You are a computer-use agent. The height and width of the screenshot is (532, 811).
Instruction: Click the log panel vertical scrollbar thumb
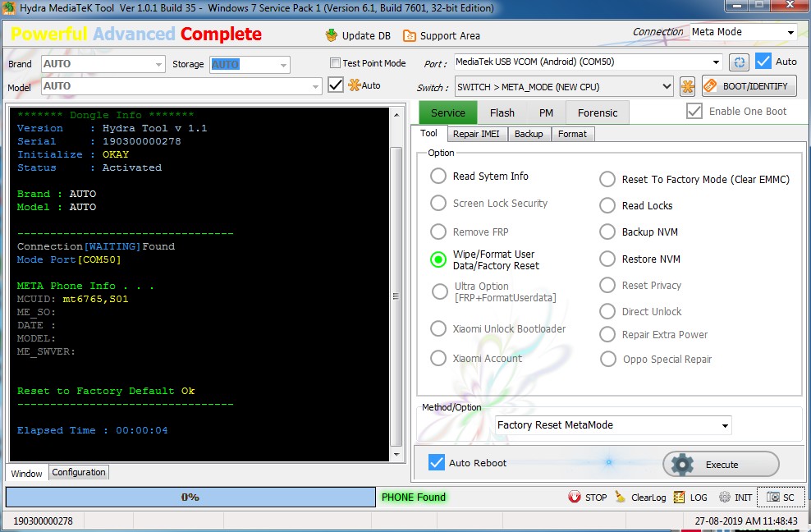click(396, 296)
